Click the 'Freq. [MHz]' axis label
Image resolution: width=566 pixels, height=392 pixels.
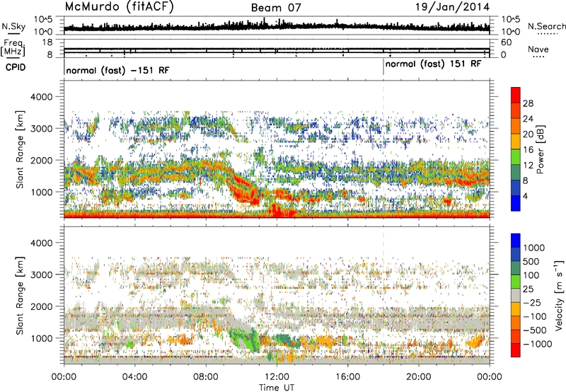click(x=13, y=48)
